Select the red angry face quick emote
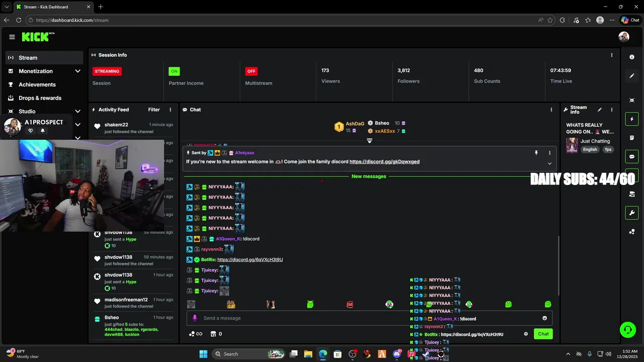The image size is (644, 362). click(x=350, y=304)
